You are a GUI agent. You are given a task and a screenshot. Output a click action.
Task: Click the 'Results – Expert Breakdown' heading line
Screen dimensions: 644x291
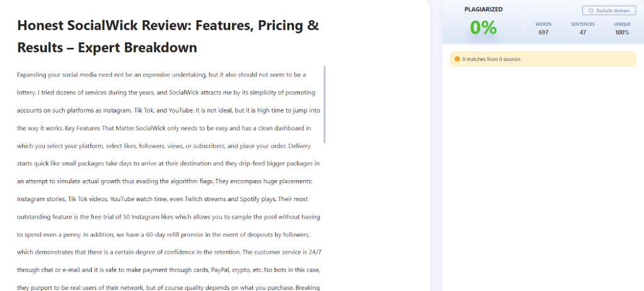coord(107,47)
